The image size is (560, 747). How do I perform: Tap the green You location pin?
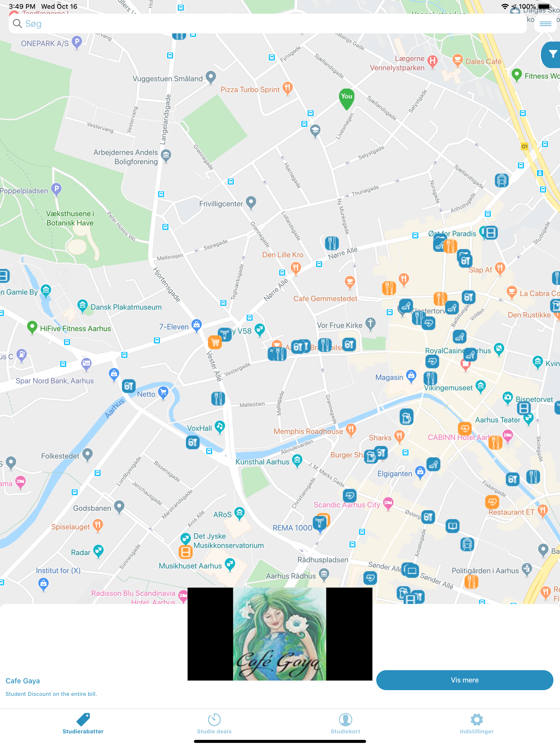pos(346,98)
